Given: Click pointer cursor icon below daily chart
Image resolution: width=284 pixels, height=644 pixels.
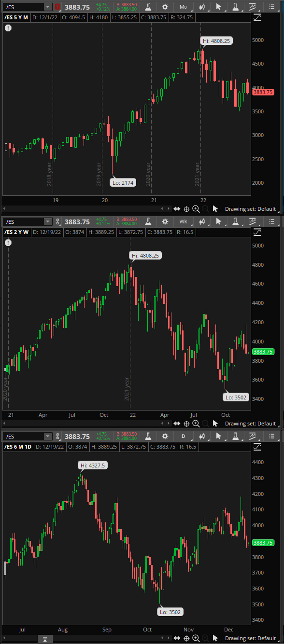Looking at the screenshot, I should [x=215, y=638].
